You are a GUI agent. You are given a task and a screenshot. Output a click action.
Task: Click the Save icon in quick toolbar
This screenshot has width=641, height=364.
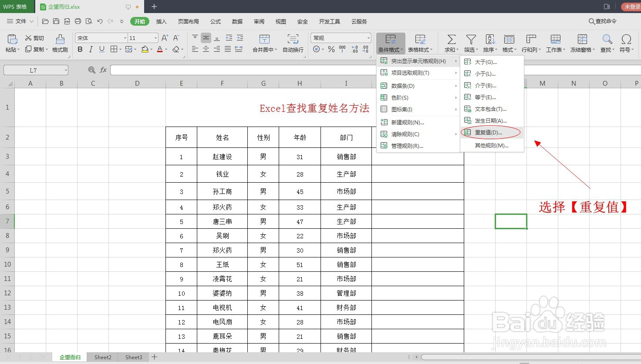pos(56,21)
